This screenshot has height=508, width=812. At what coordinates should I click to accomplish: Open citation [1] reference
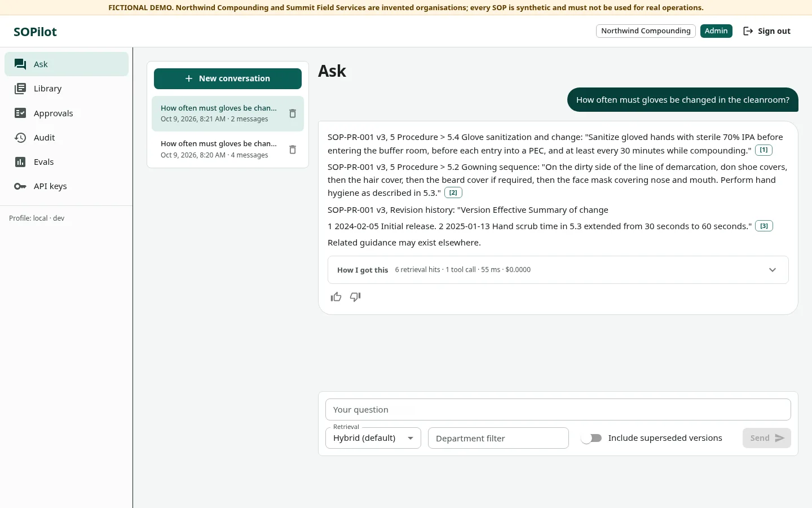764,150
